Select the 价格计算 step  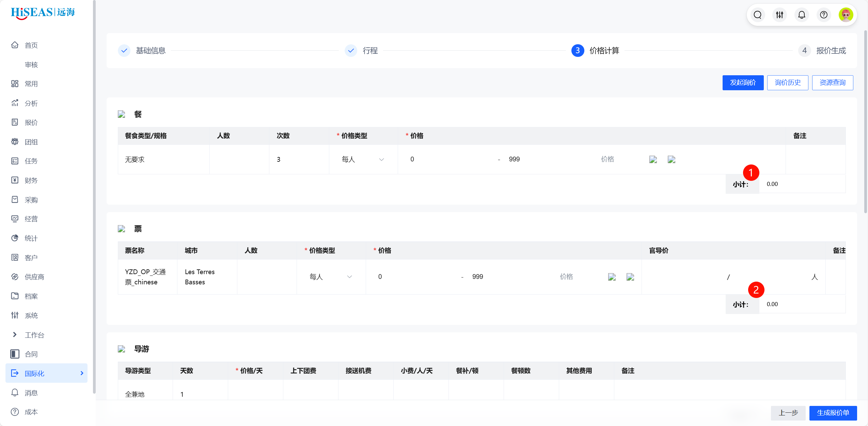[x=595, y=51]
